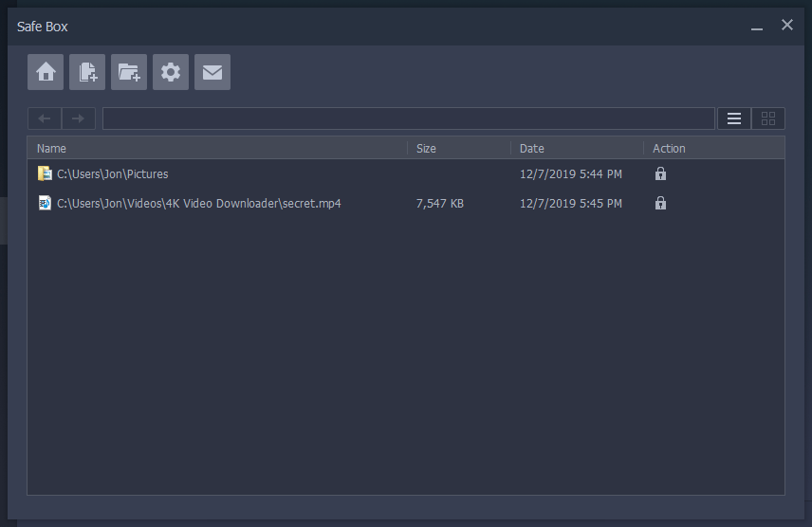Image resolution: width=812 pixels, height=527 pixels.
Task: Click the lock icon for Pictures folder
Action: pyautogui.click(x=660, y=173)
